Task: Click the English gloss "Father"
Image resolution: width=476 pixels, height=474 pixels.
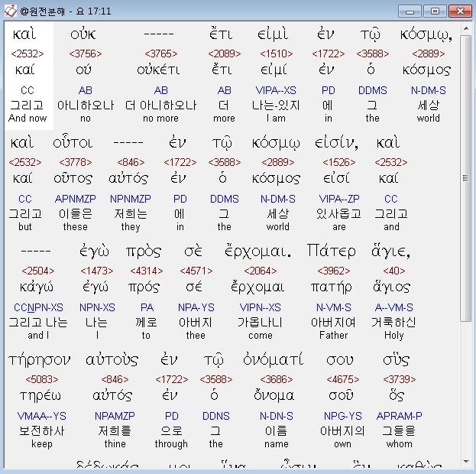Action: click(333, 335)
